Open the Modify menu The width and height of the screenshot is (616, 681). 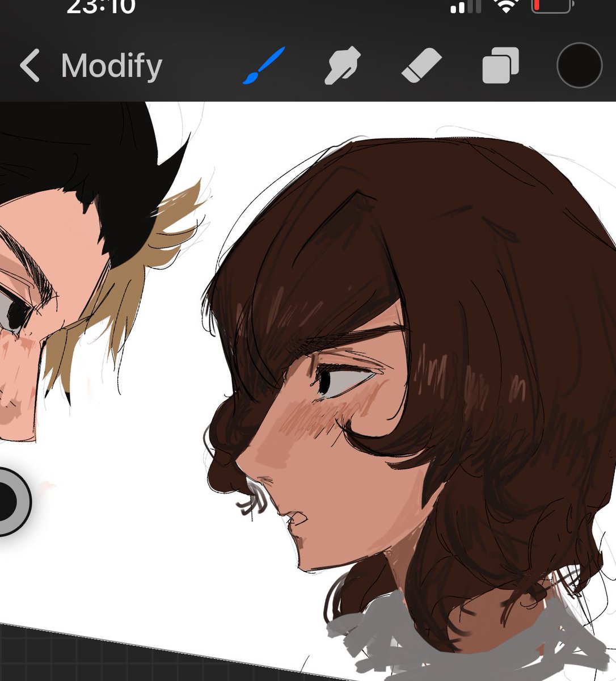112,66
